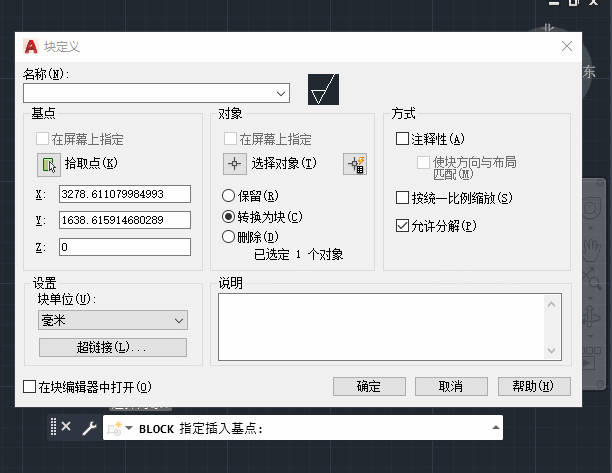Click the X coordinate input field
612x473 pixels.
pos(125,194)
